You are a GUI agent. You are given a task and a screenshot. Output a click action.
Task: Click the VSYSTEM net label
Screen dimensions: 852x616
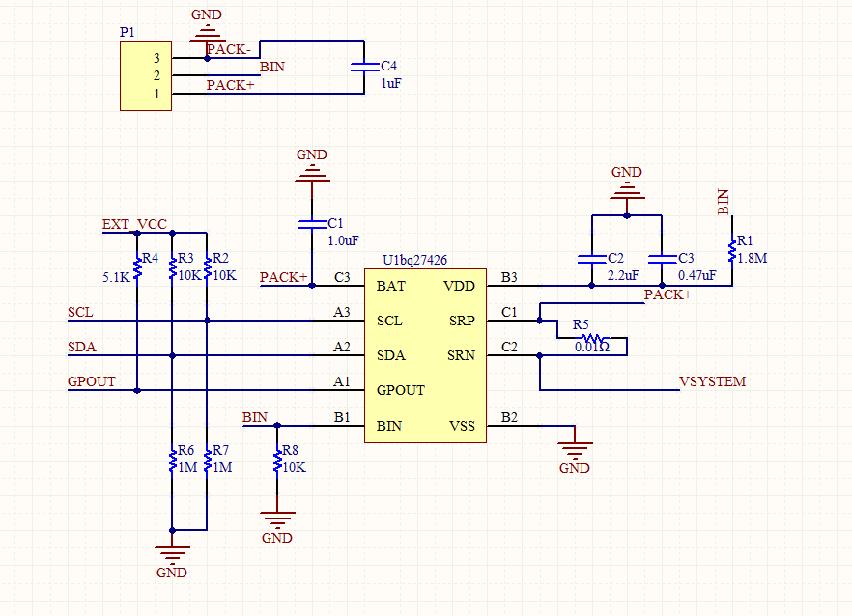pos(712,382)
